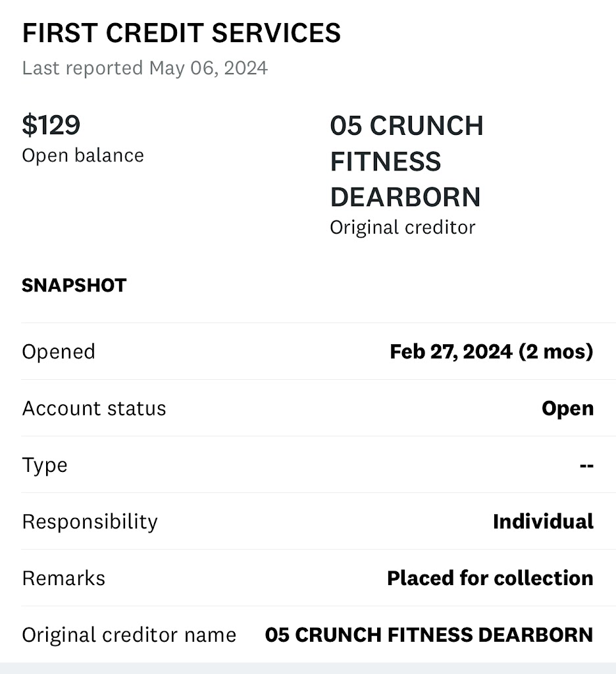Screen dimensions: 616x674
Task: Select the Responsibility row label
Action: tap(90, 521)
